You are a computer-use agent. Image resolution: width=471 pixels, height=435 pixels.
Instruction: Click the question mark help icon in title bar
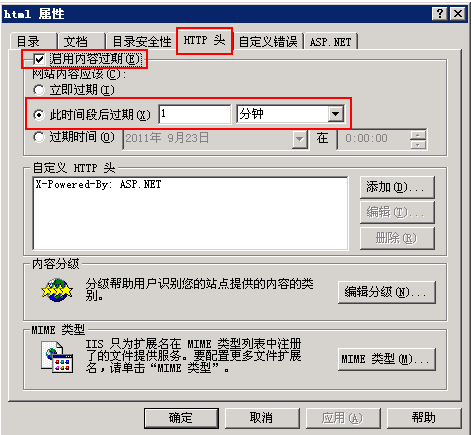pyautogui.click(x=440, y=14)
